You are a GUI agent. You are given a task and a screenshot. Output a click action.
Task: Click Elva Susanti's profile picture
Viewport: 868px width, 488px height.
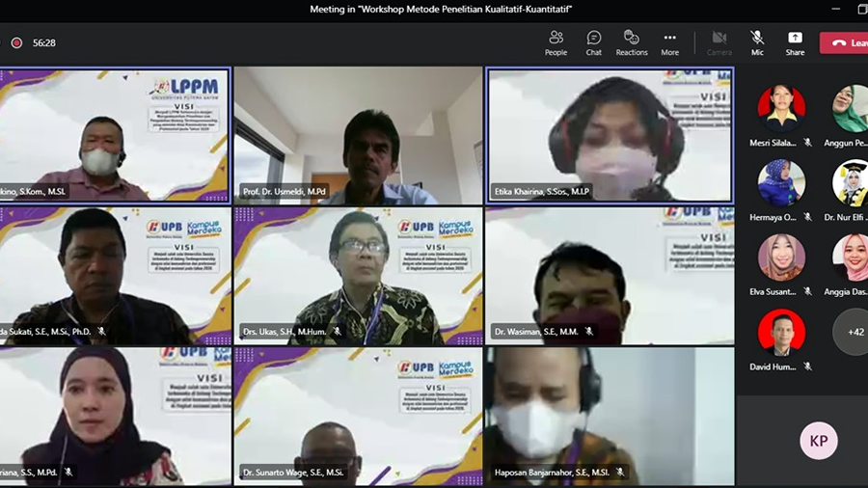click(x=780, y=258)
